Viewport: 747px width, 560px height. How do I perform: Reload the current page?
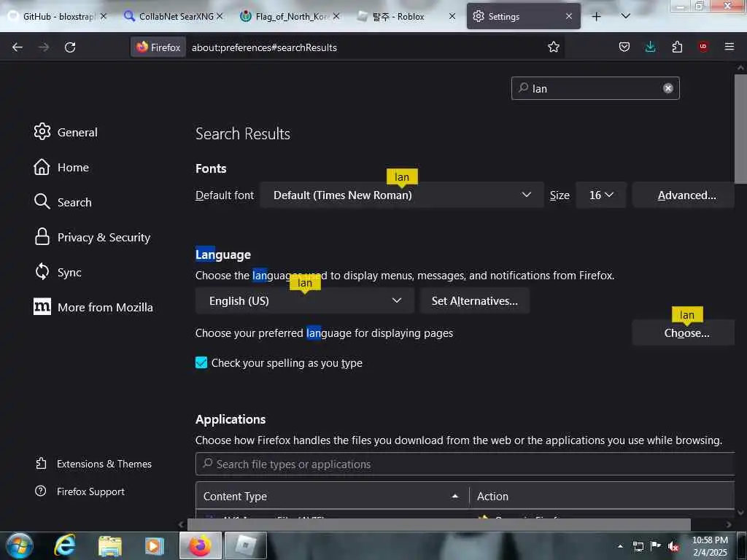click(x=70, y=47)
